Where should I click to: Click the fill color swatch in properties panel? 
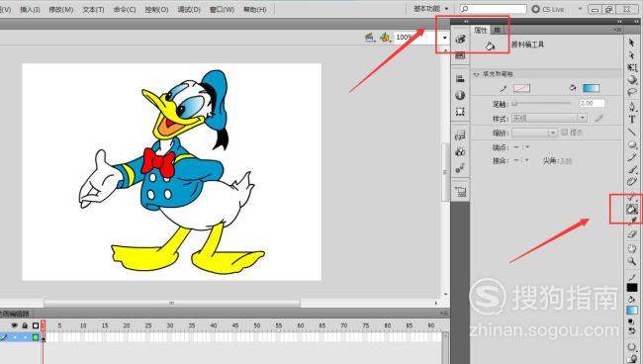[591, 88]
